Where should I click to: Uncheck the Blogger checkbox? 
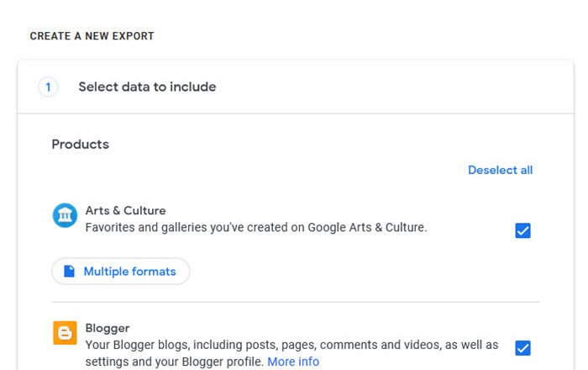(522, 348)
